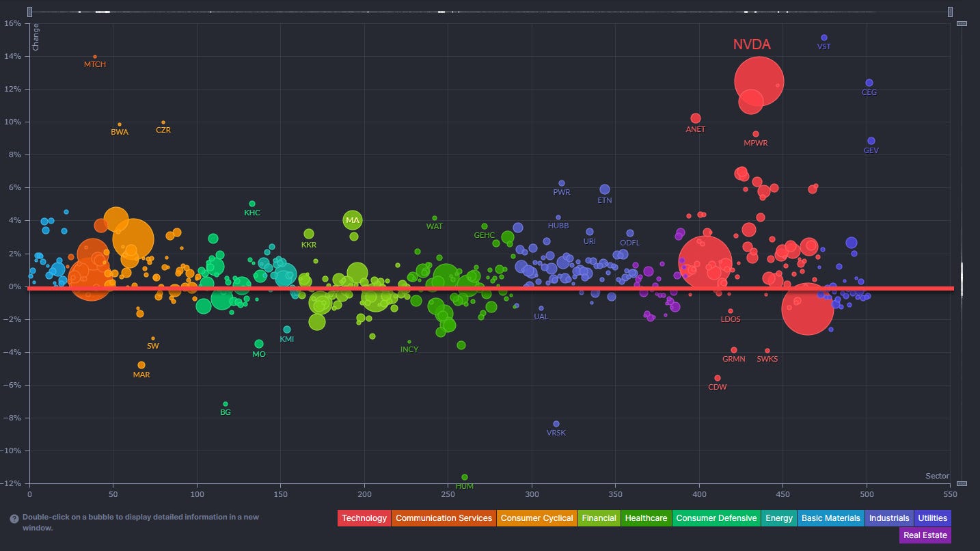
Task: Toggle the Technology sector legend
Action: (x=364, y=518)
